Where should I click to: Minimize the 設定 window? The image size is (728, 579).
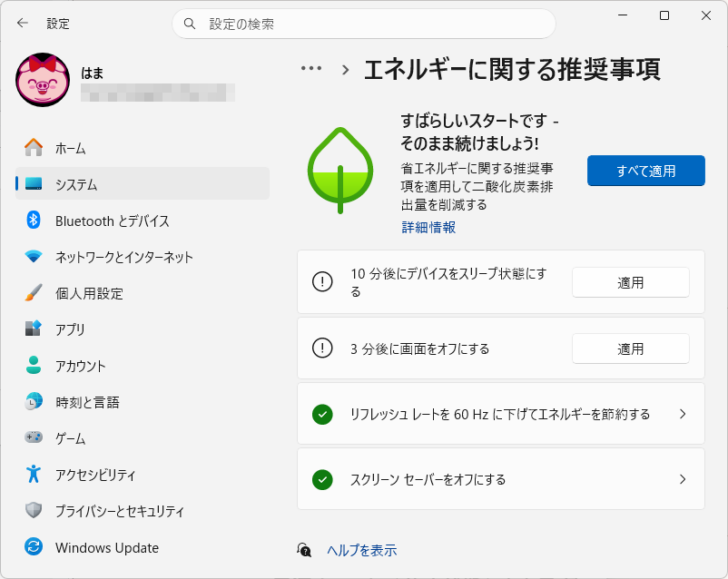pos(623,15)
